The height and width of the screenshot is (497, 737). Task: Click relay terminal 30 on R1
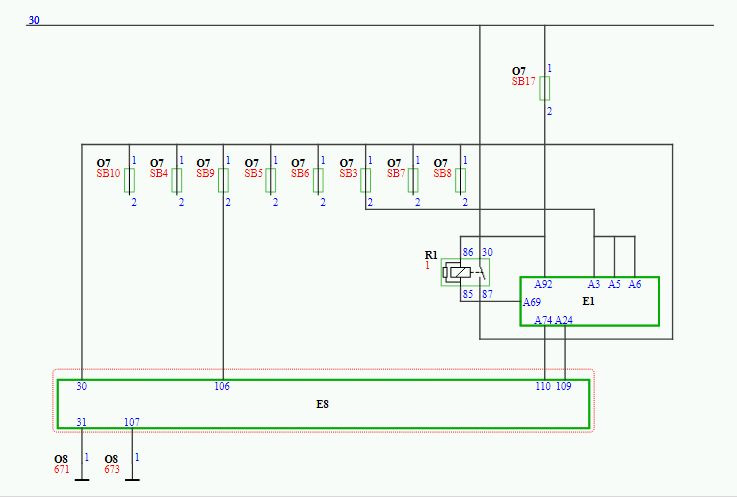point(487,252)
